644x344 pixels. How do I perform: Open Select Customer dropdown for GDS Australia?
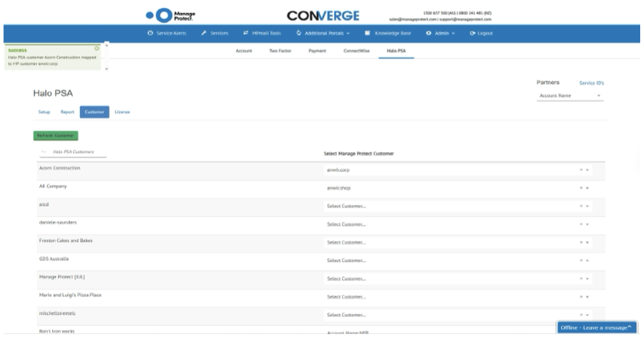[x=587, y=260]
